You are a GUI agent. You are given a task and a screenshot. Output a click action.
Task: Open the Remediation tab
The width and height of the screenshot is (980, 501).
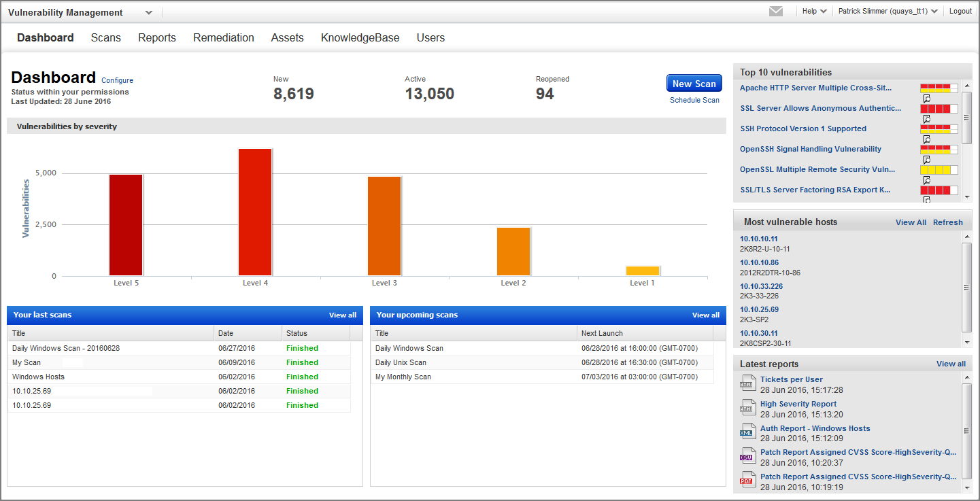click(x=224, y=38)
